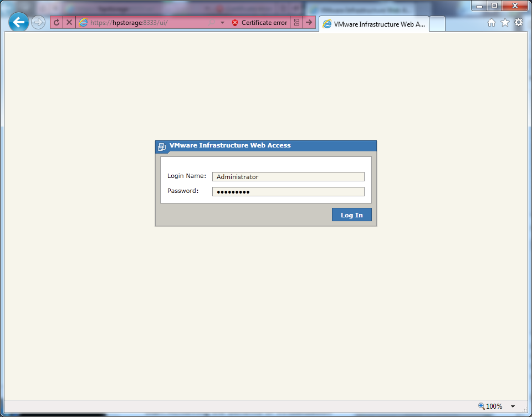Go back using the browser Back arrow
The height and width of the screenshot is (417, 532).
(19, 22)
